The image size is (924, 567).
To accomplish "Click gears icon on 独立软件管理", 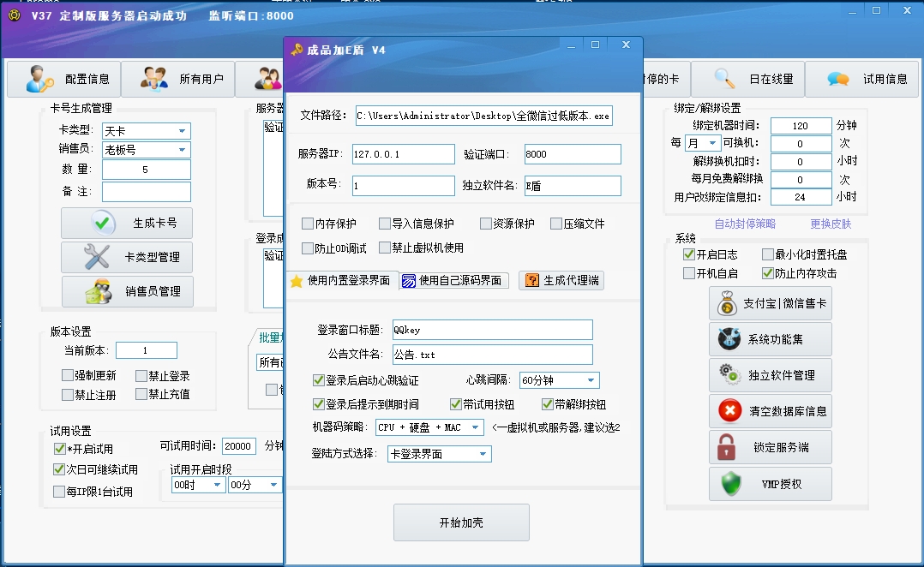I will click(729, 374).
